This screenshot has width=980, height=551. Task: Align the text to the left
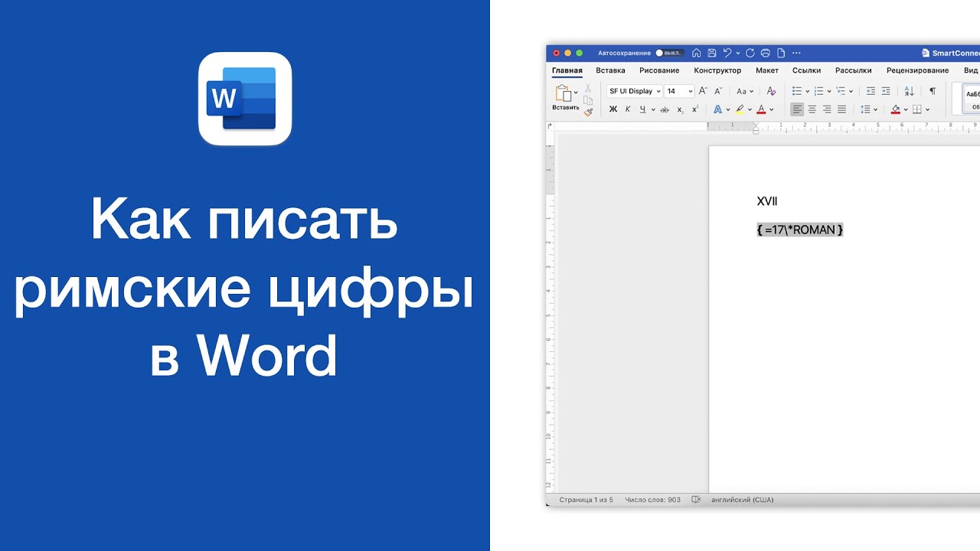(x=797, y=109)
